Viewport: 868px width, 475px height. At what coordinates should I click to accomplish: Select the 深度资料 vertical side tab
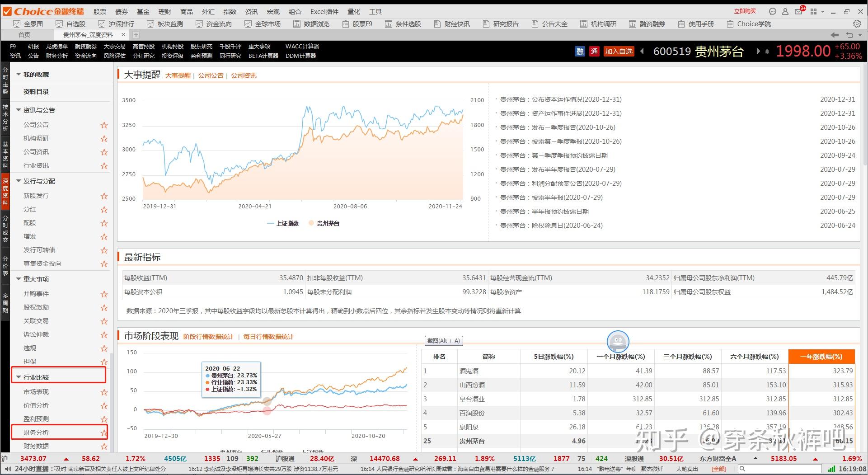[x=5, y=191]
